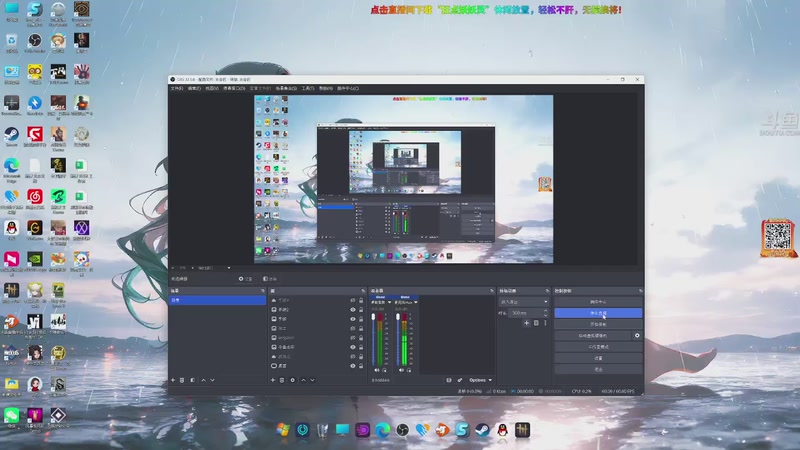Click the 工作室模式 Studio Mode button

click(x=598, y=347)
